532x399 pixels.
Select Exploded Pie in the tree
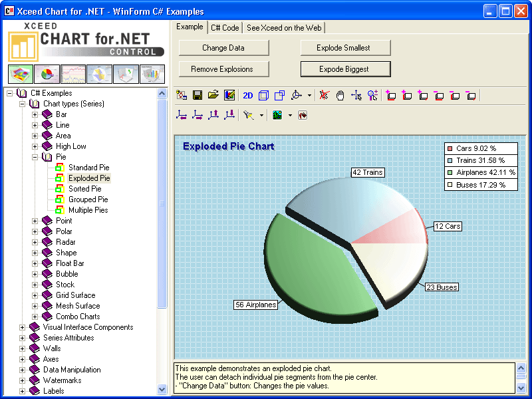point(89,178)
